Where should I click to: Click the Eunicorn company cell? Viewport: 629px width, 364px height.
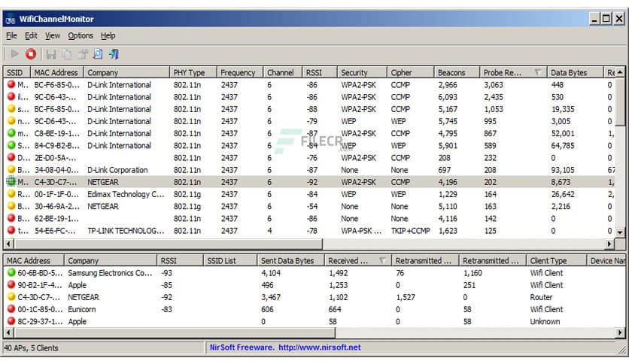[x=82, y=309]
